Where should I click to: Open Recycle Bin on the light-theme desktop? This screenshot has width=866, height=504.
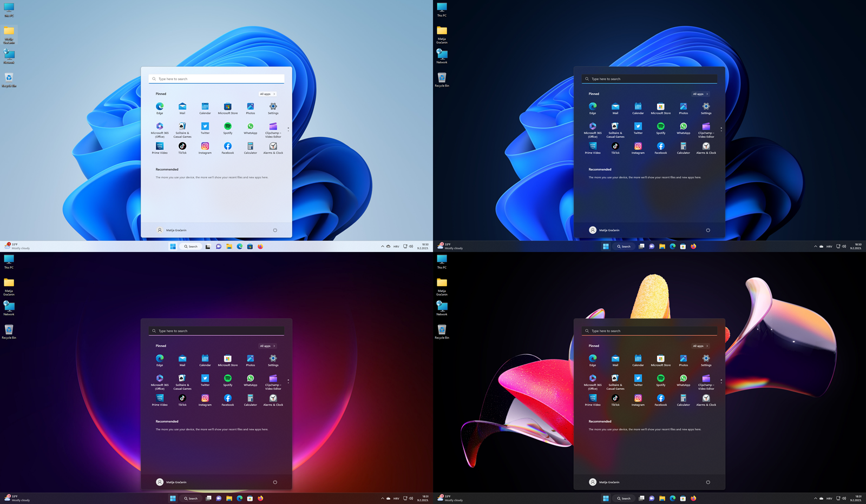pyautogui.click(x=9, y=80)
